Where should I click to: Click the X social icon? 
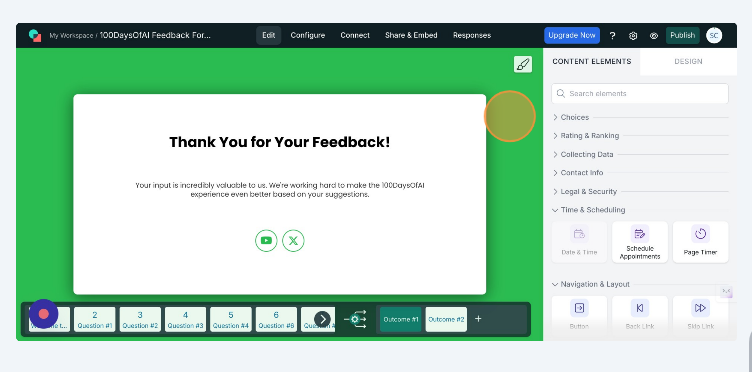click(x=294, y=241)
